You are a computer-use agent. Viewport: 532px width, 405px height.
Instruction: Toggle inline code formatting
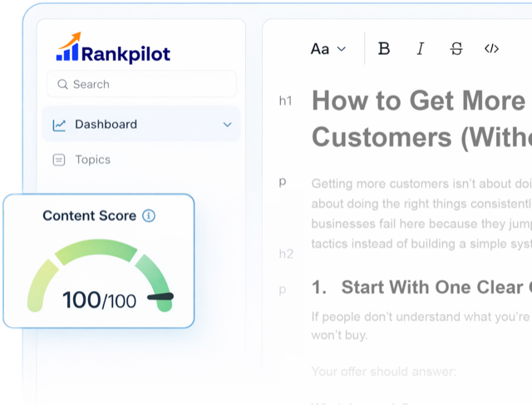tap(491, 48)
